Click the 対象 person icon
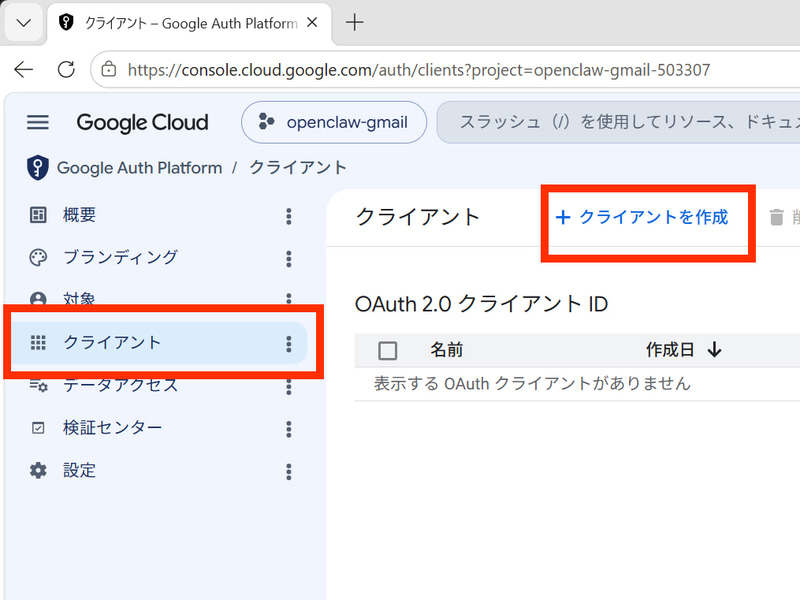The height and width of the screenshot is (600, 800). coord(38,298)
